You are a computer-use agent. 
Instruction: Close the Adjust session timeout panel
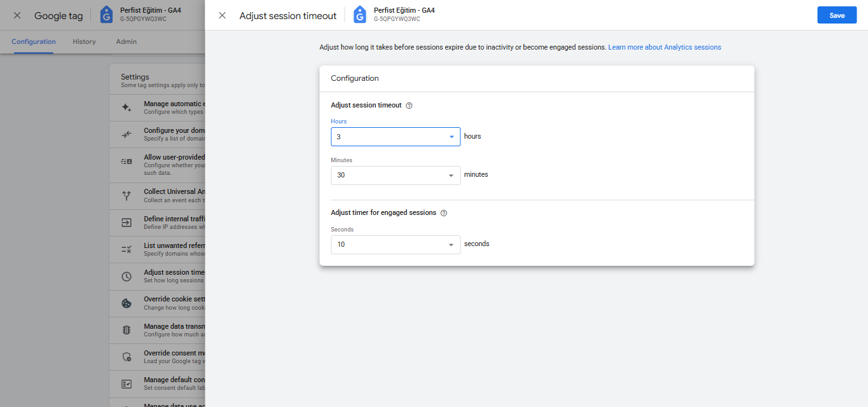(222, 15)
